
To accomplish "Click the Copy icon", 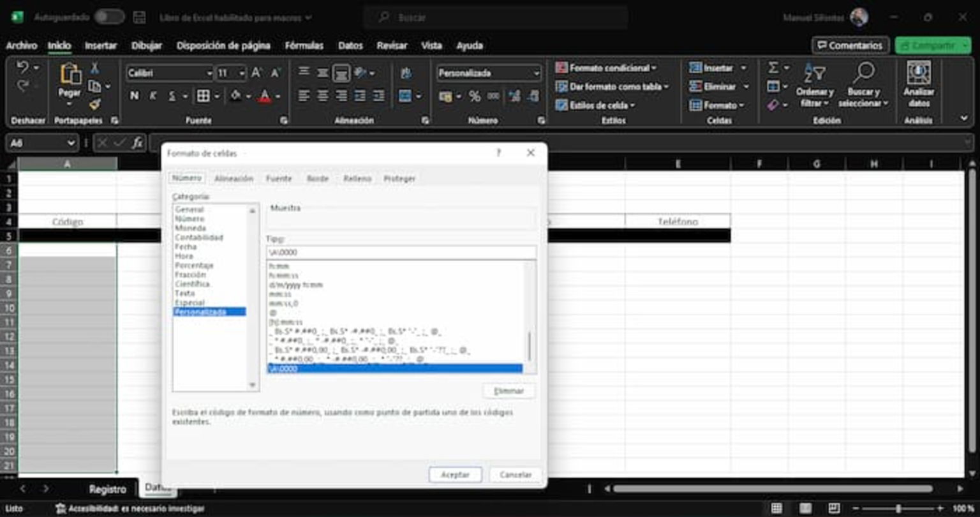I will (x=94, y=86).
